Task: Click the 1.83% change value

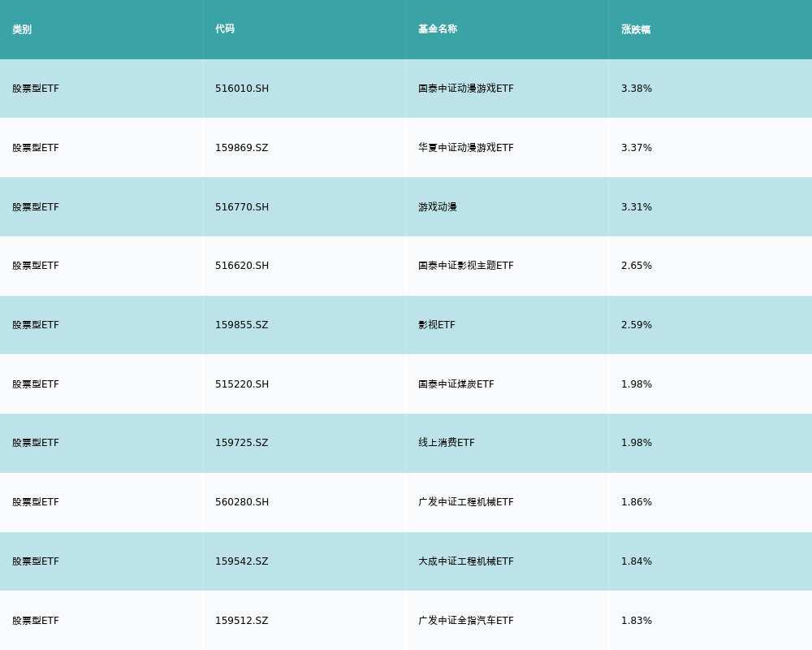Action: (637, 621)
